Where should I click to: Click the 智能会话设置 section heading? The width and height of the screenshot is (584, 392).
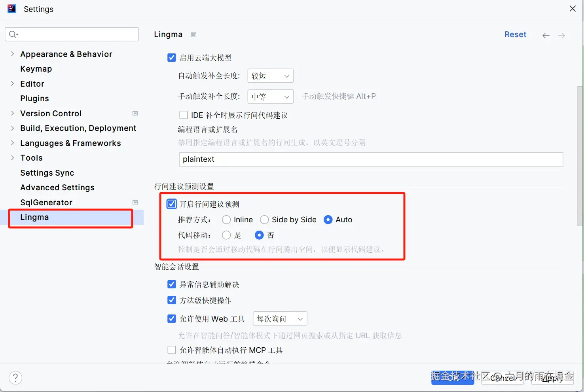click(x=176, y=267)
